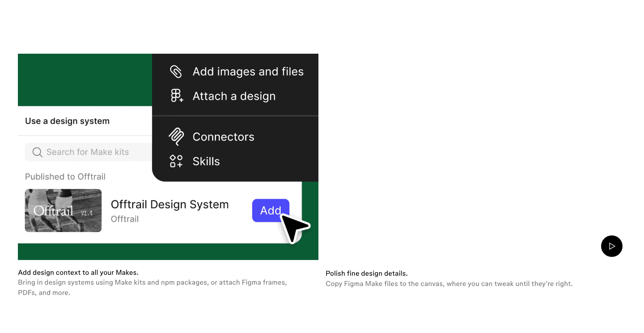Click the magnifier icon in the Make kits search
644x333 pixels.
[38, 152]
